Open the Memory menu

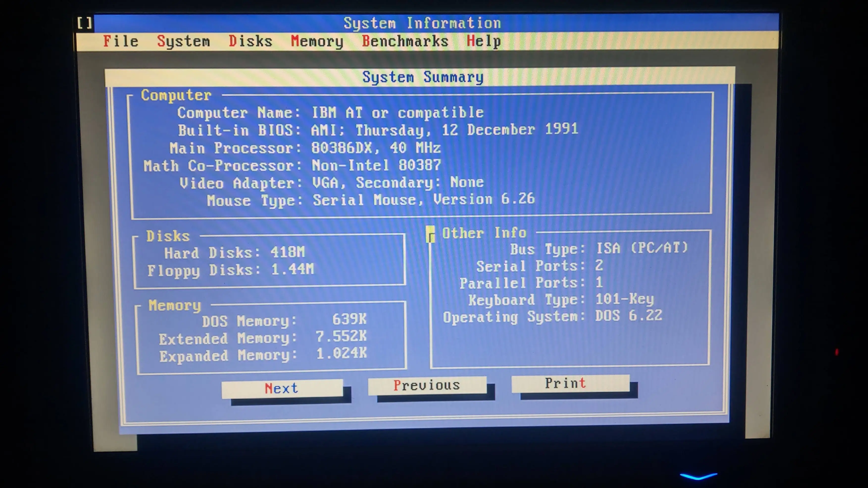[x=317, y=41]
